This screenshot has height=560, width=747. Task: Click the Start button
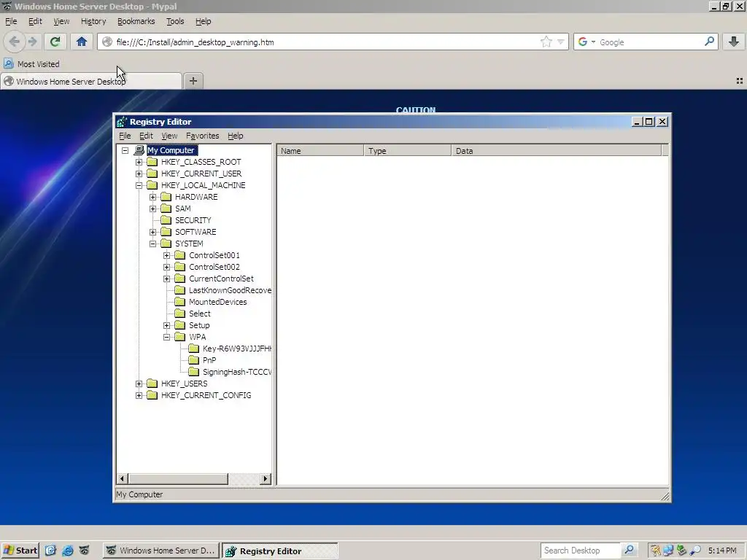[20, 551]
